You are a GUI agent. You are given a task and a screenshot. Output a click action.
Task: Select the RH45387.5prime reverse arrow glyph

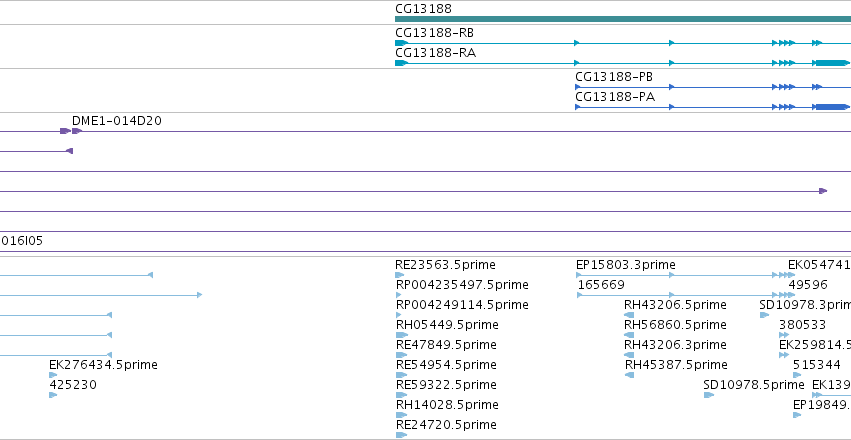tap(630, 375)
